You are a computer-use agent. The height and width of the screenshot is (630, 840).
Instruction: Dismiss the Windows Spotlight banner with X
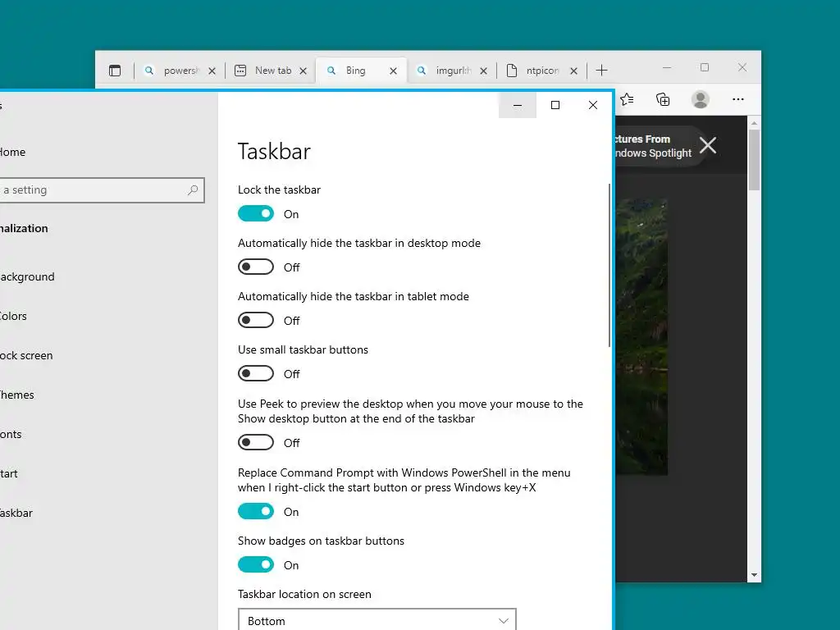[708, 145]
